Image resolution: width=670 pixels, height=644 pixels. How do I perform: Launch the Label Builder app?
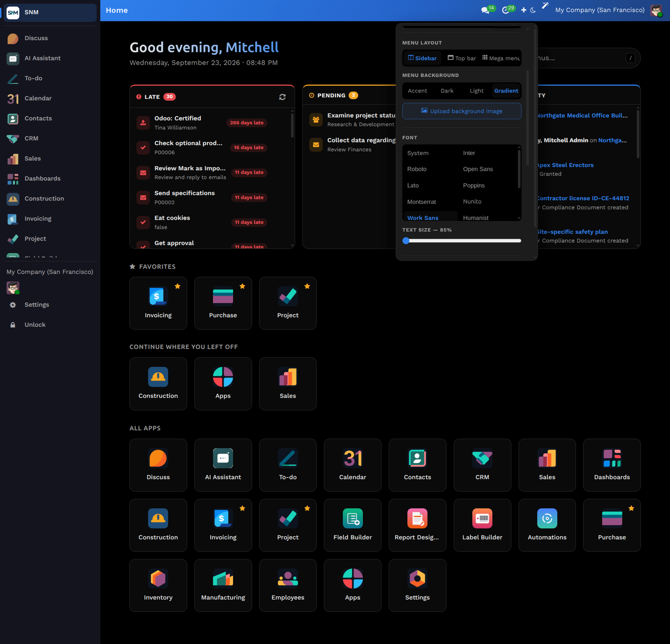(482, 525)
